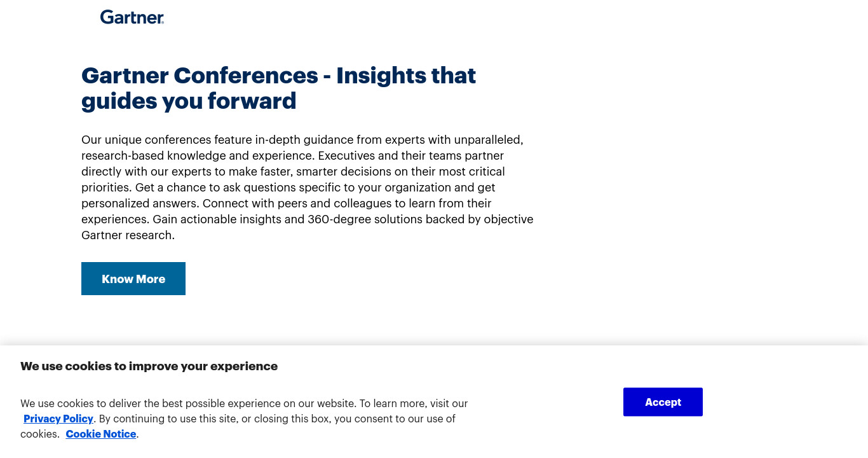Click the "guides you forward" heading line
This screenshot has height=458, width=868.
tap(189, 101)
